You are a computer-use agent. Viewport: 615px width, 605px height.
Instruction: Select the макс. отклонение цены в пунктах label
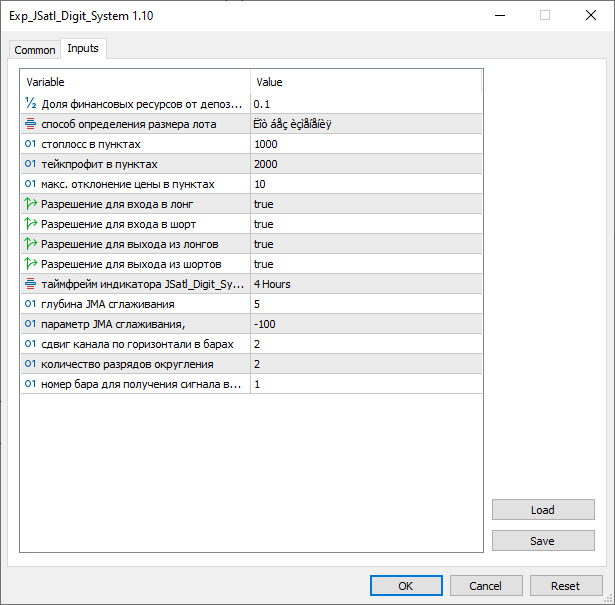point(127,184)
